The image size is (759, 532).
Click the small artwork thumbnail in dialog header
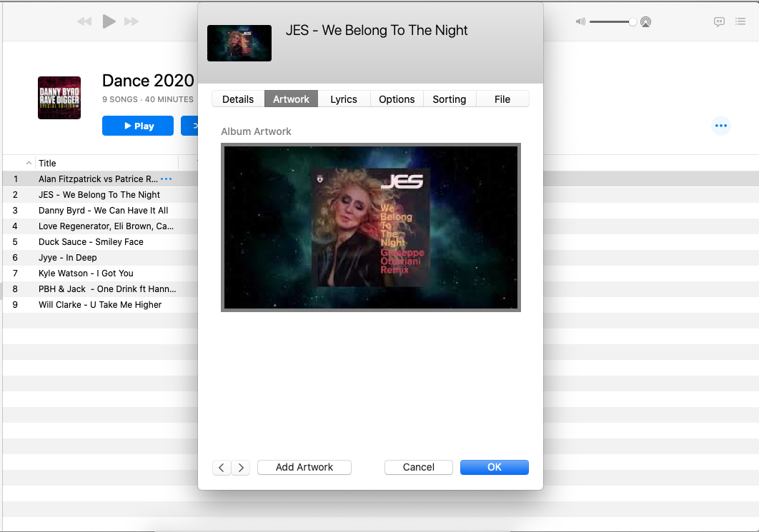(x=239, y=43)
